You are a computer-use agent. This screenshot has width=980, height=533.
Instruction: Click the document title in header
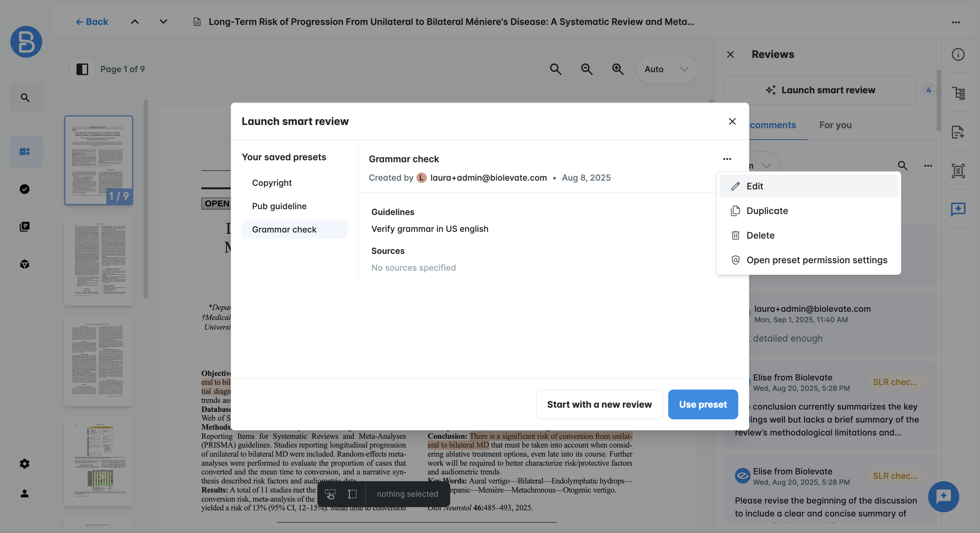point(451,22)
